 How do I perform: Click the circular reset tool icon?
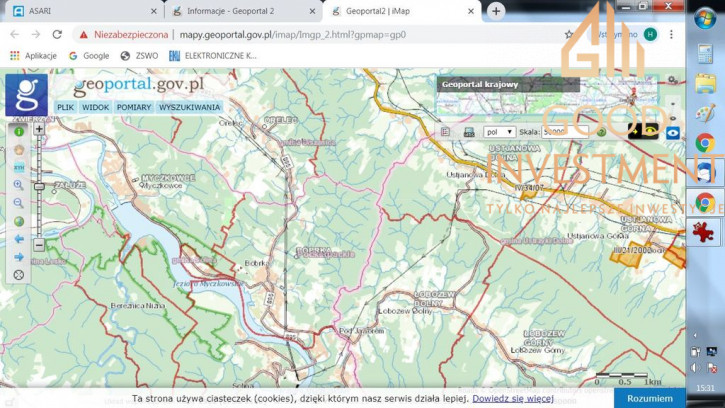click(x=18, y=275)
